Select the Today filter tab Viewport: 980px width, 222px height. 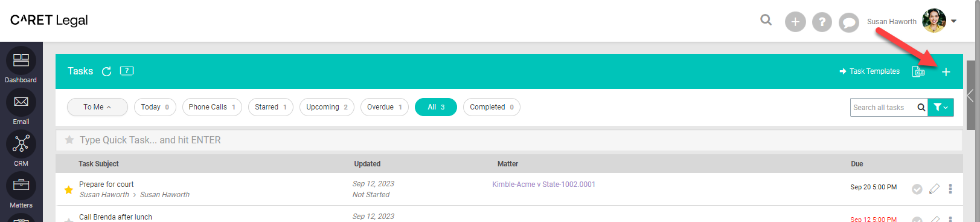click(x=155, y=107)
